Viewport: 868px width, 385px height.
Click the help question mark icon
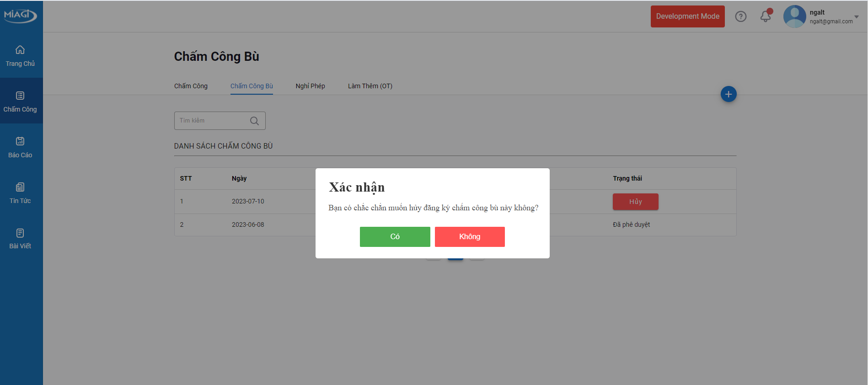coord(740,16)
